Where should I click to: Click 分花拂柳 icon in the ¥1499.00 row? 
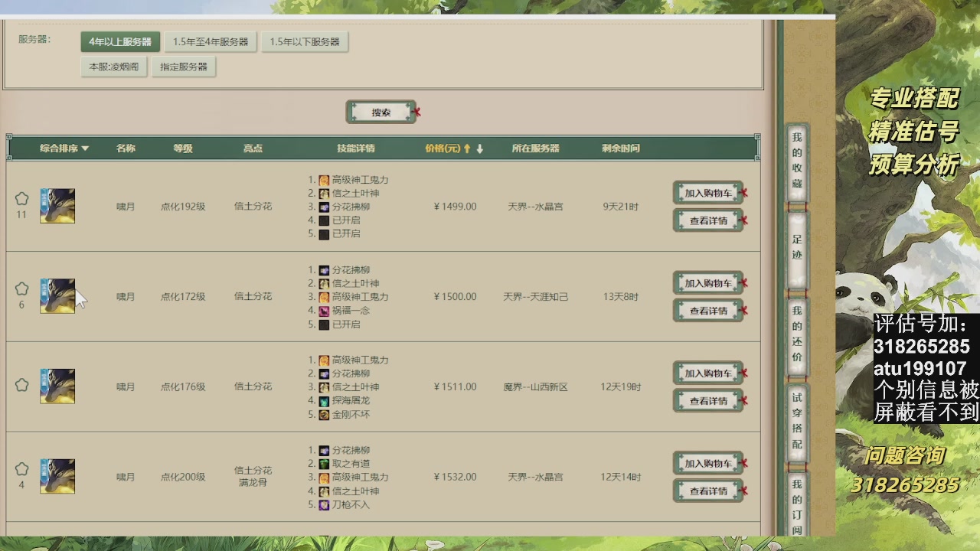[x=324, y=207]
